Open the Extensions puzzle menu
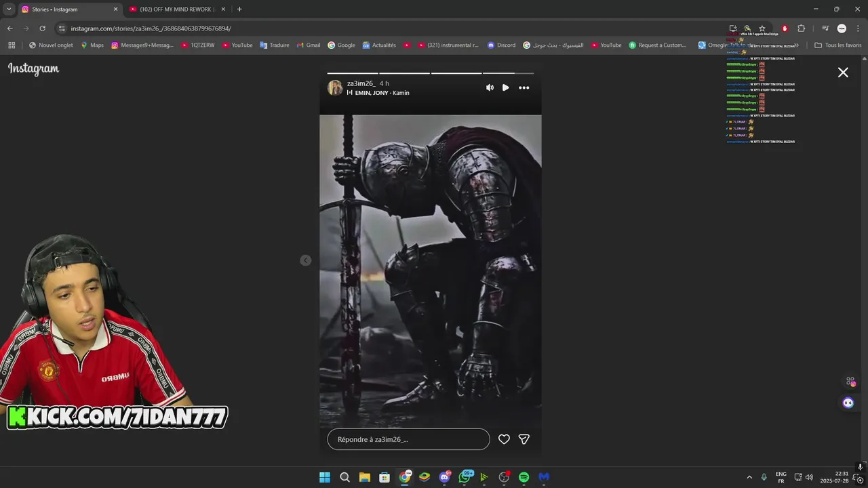Screen dimensions: 868x488 coord(801,28)
